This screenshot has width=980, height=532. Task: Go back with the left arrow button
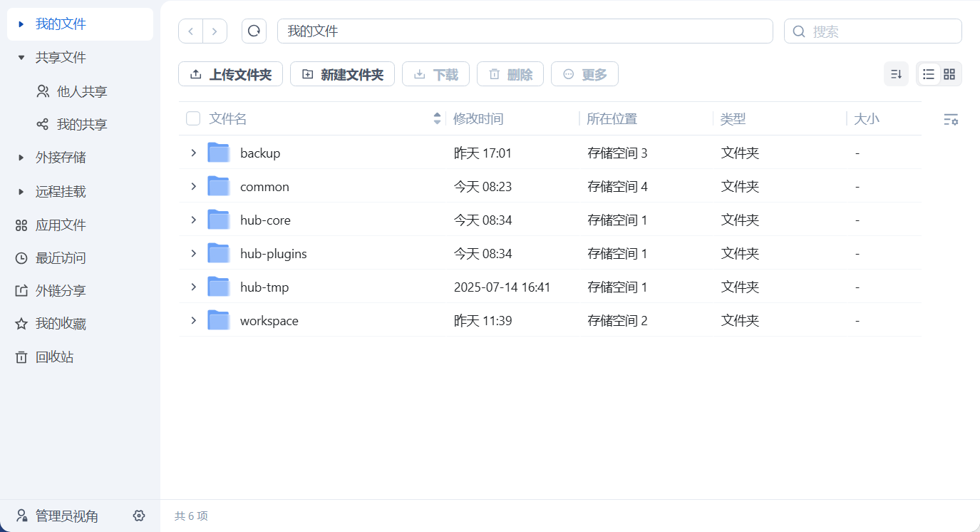190,31
